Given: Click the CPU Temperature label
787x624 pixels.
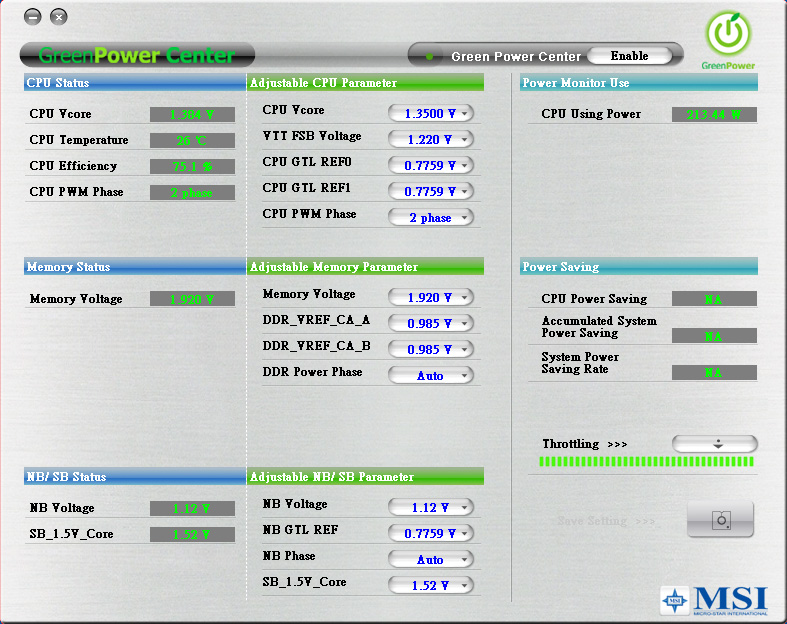Looking at the screenshot, I should pos(79,140).
